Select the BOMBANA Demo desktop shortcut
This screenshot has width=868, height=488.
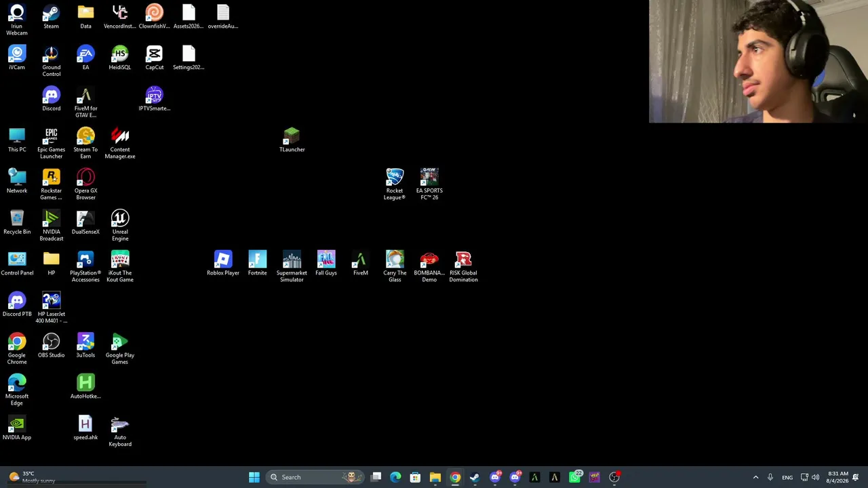tap(429, 267)
